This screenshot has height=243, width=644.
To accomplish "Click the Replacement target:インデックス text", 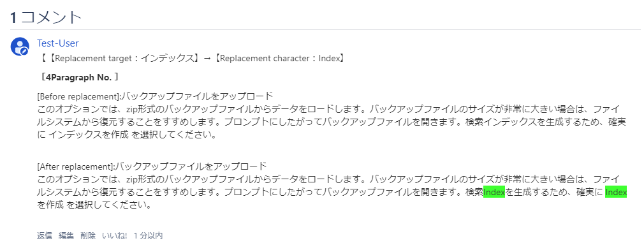I will (122, 59).
